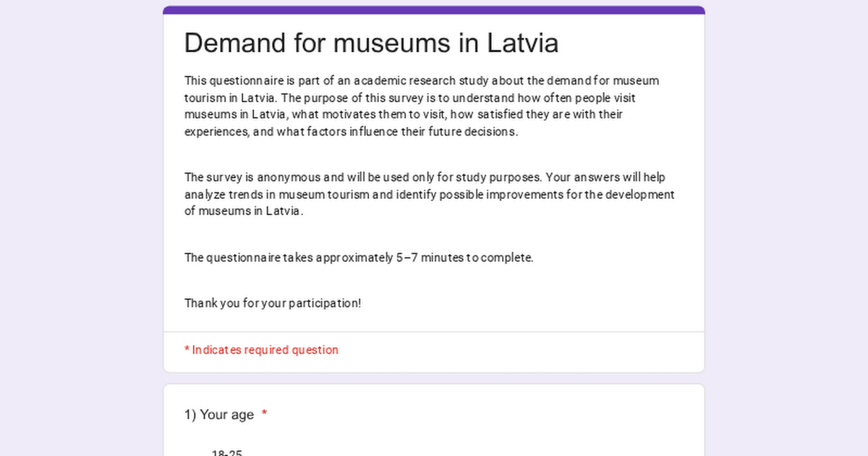Screen dimensions: 868x456
Task: Click the red asterisk beside Your age
Action: [265, 414]
